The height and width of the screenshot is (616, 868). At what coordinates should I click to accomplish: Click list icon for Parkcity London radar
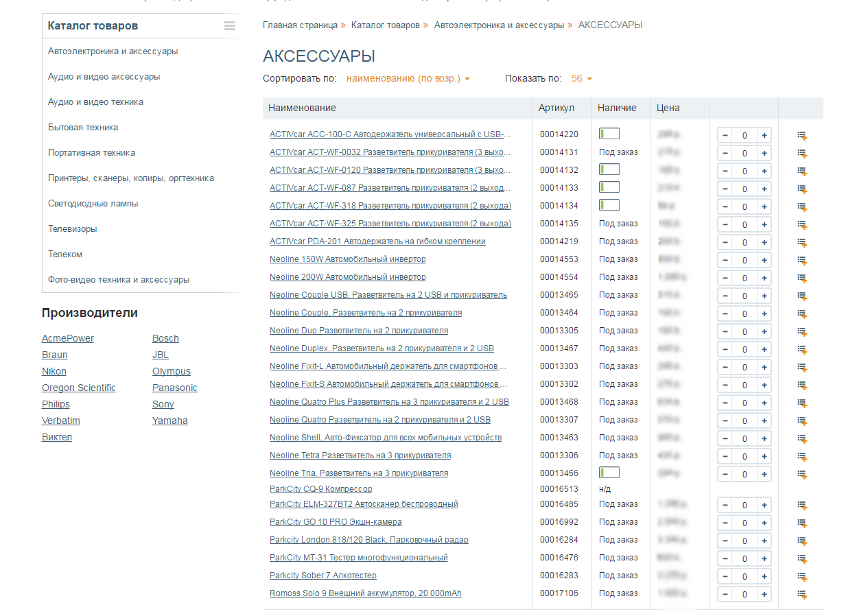802,541
